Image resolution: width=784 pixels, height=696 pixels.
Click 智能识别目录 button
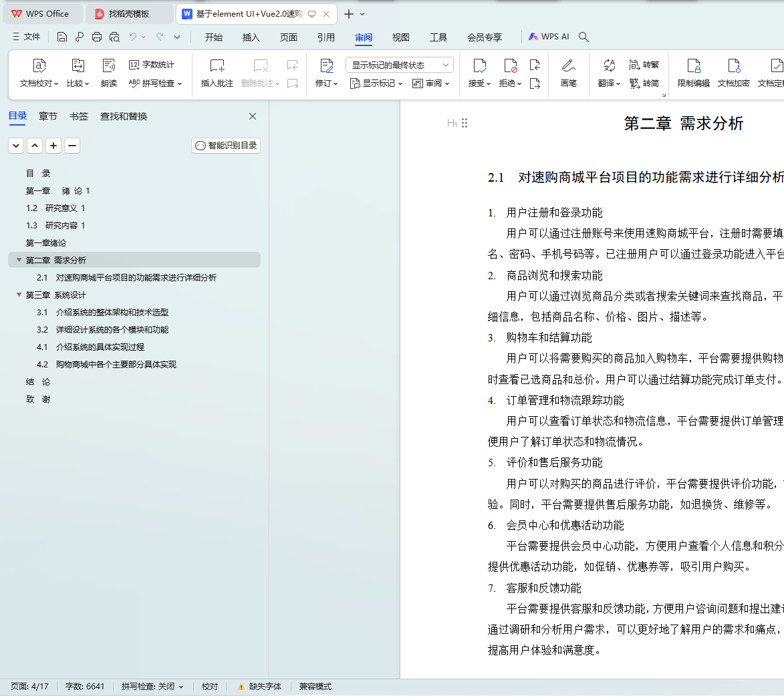point(226,146)
